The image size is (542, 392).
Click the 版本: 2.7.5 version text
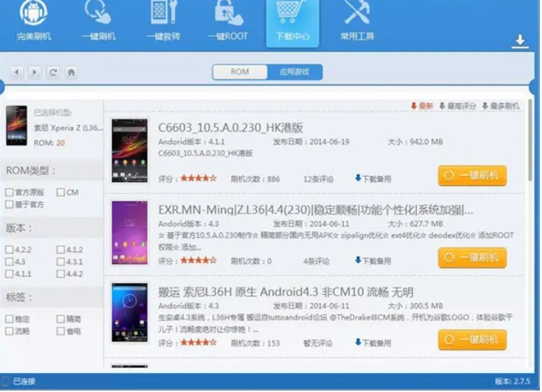pos(512,381)
